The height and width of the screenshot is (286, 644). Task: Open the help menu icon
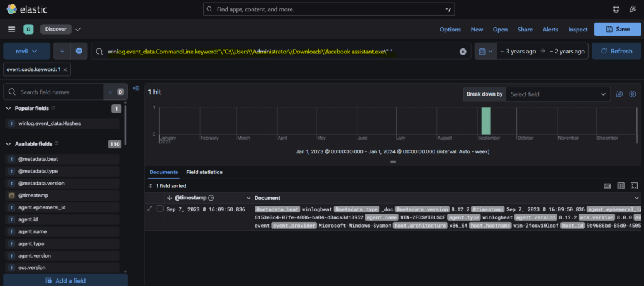(x=616, y=9)
